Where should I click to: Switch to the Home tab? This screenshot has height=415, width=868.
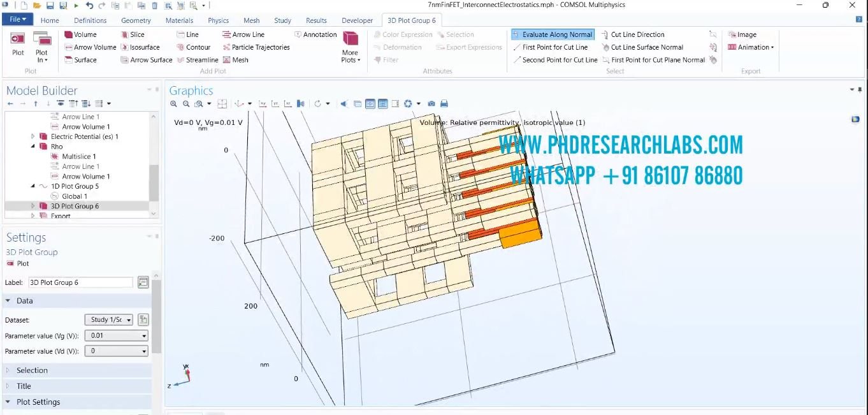50,20
